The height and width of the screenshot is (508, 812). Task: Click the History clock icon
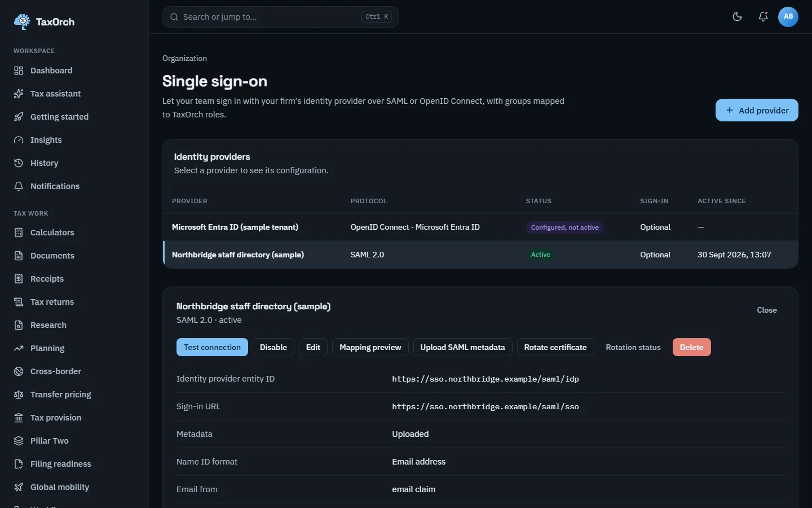(19, 163)
